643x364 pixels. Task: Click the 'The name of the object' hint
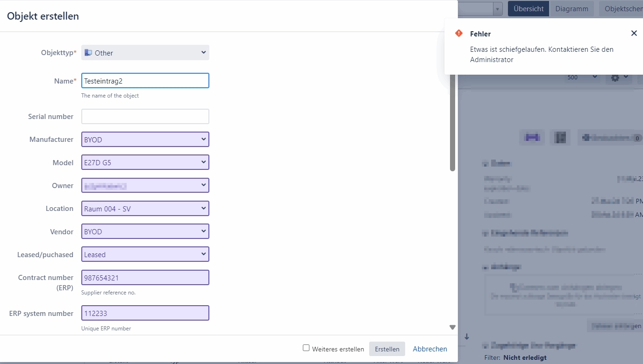pyautogui.click(x=110, y=96)
